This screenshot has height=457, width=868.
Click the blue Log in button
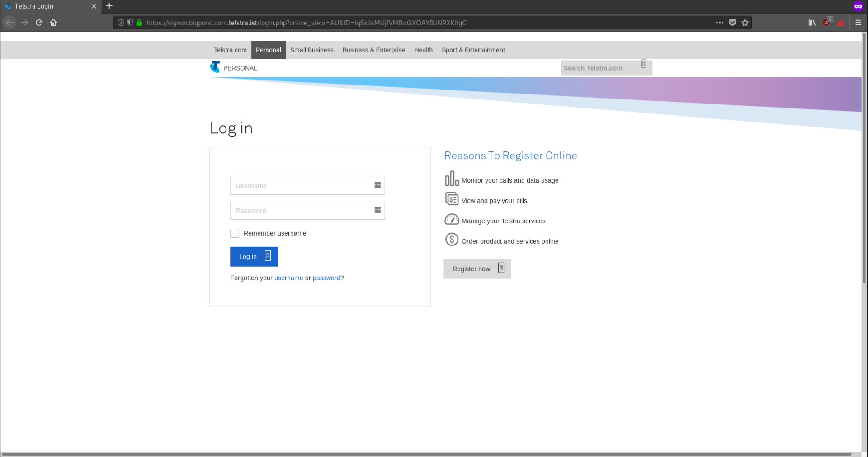click(254, 256)
